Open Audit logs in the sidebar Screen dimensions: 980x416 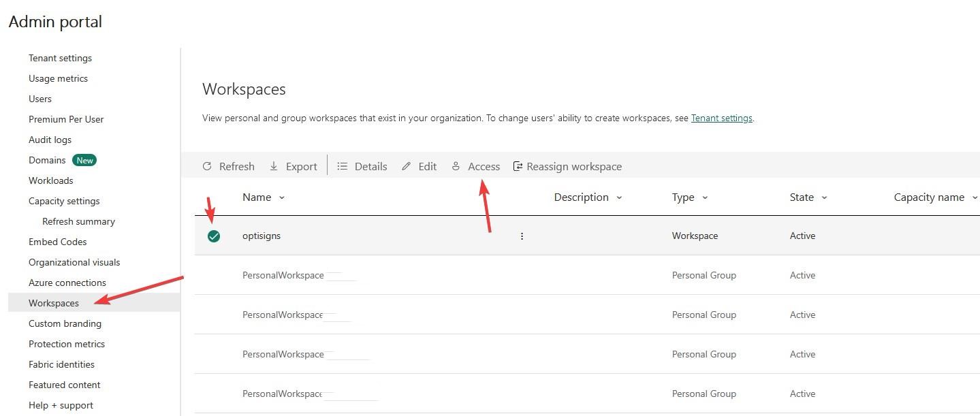(x=50, y=140)
